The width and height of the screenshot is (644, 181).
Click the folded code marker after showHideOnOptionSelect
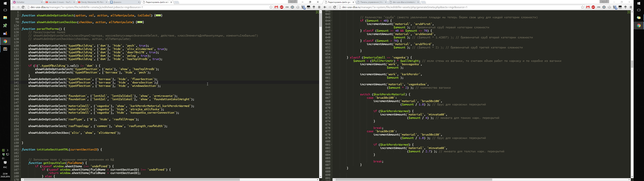[158, 15]
